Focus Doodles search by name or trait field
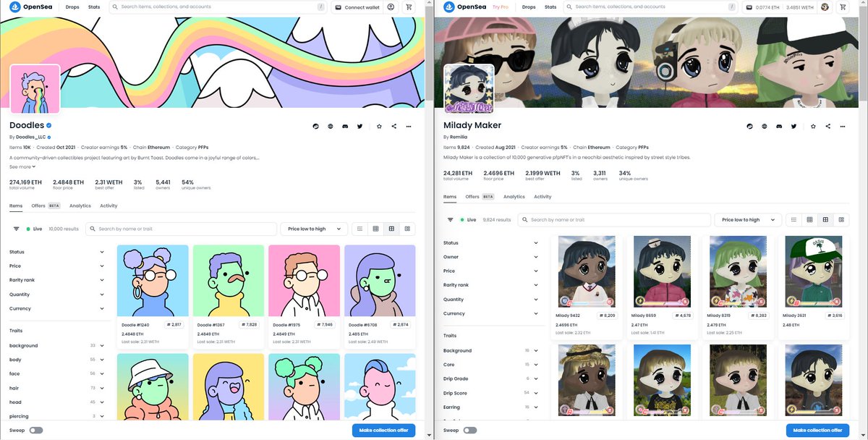The height and width of the screenshot is (440, 868). click(x=181, y=229)
